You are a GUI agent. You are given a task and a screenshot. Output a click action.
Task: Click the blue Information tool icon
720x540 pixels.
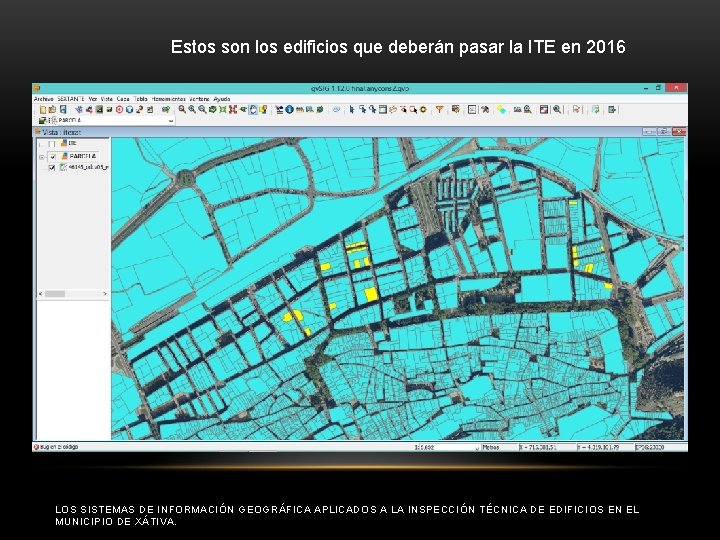tap(289, 109)
